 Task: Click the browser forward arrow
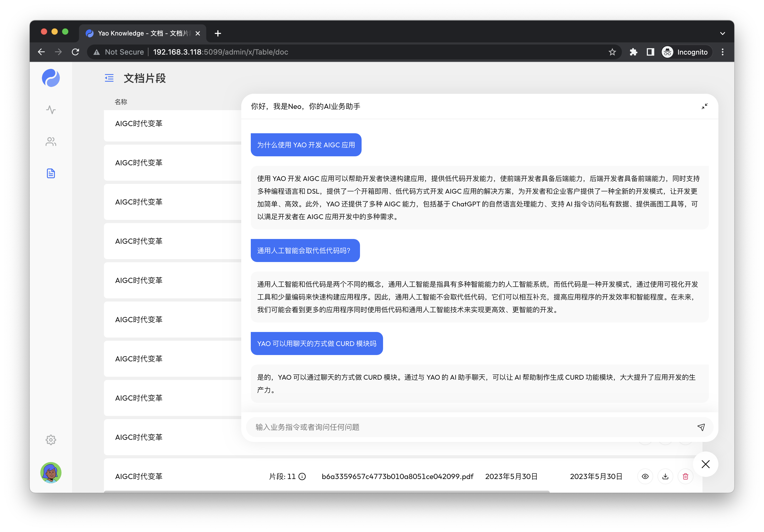click(x=58, y=52)
